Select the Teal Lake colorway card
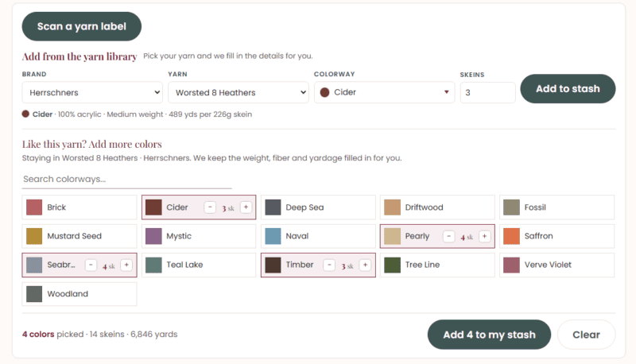This screenshot has width=636, height=364. [x=199, y=265]
